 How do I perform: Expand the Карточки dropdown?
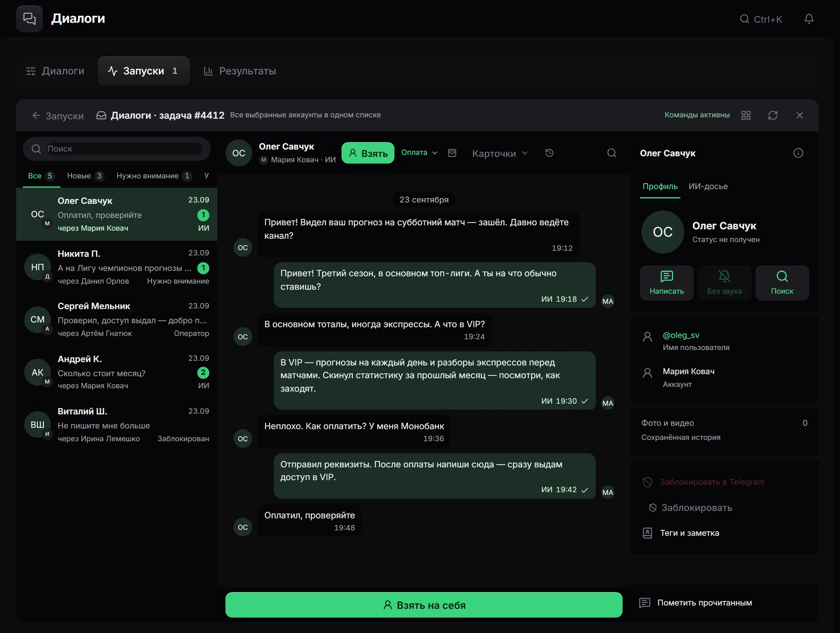pos(500,153)
